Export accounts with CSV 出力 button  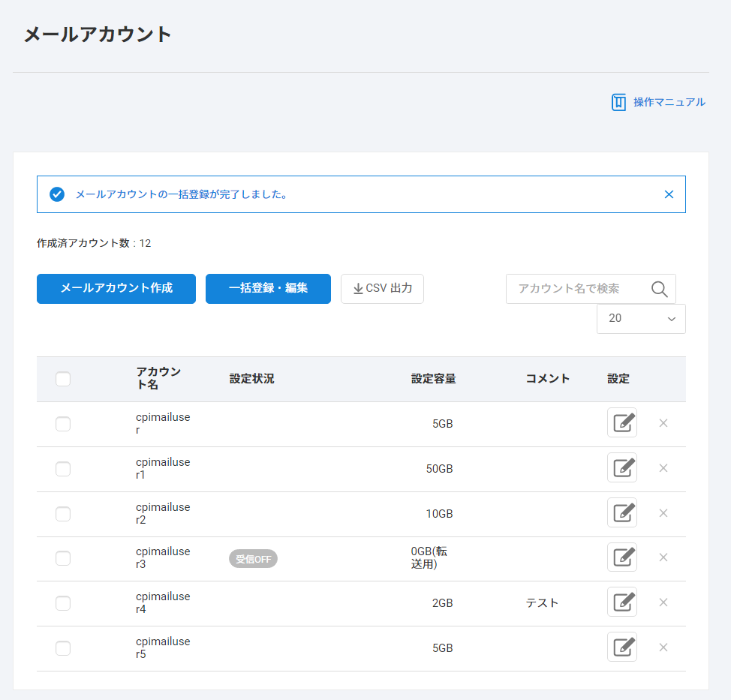click(382, 289)
